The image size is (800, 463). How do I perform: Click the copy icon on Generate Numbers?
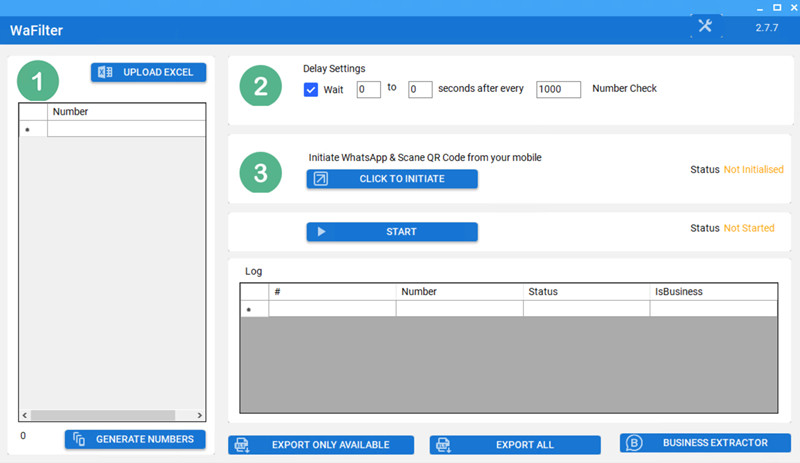click(79, 439)
